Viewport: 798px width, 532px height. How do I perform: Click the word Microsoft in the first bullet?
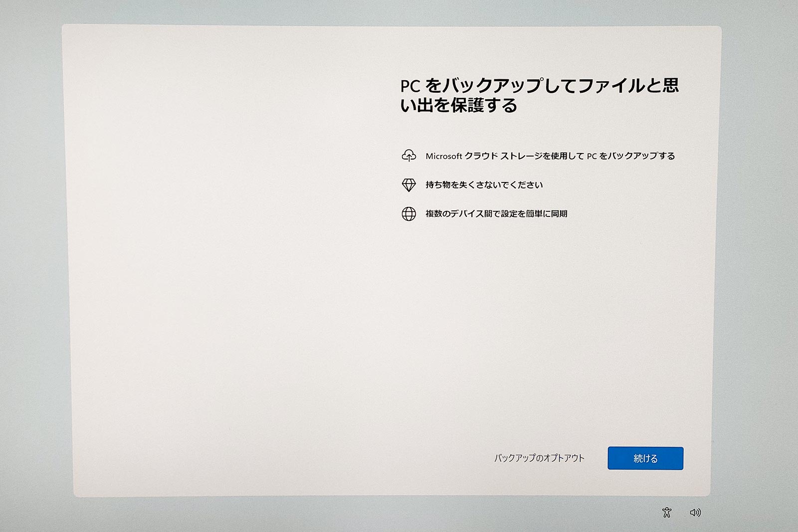(443, 156)
